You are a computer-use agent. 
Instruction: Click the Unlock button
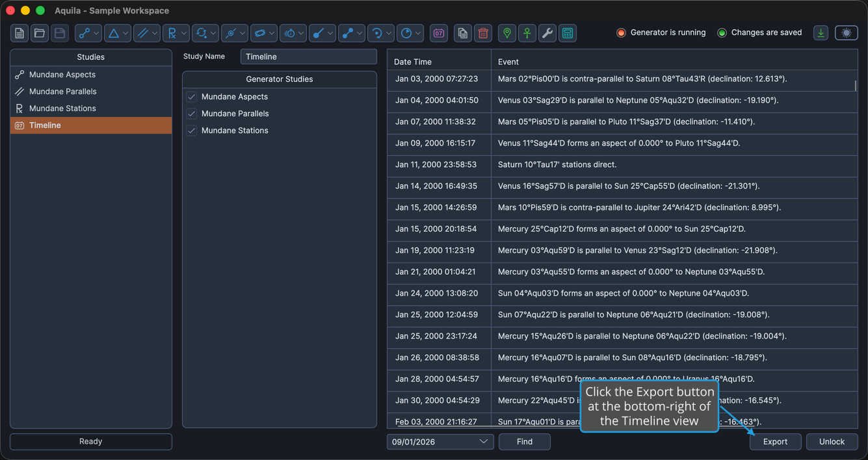pyautogui.click(x=832, y=442)
